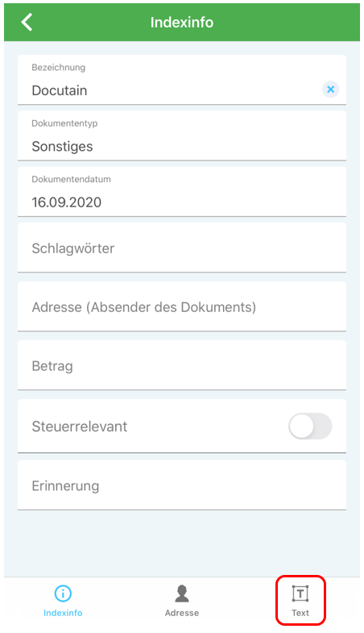
Task: Switch to the Adresse tab label
Action: tap(182, 613)
